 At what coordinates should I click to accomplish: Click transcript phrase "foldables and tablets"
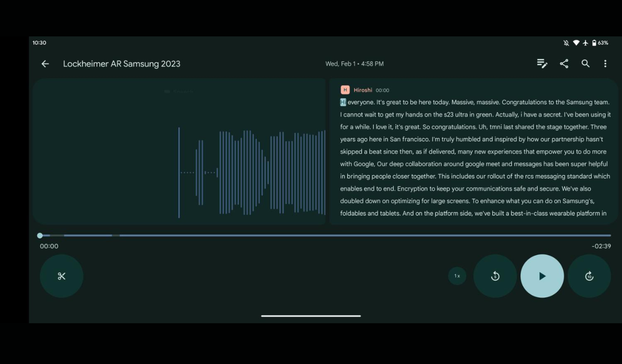370,213
